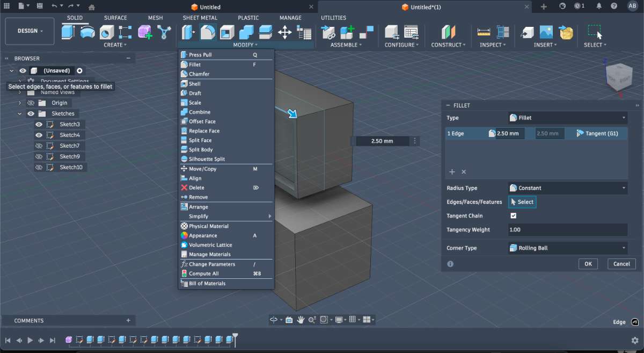Click the notifications bell icon
Image resolution: width=644 pixels, height=353 pixels.
tap(599, 6)
